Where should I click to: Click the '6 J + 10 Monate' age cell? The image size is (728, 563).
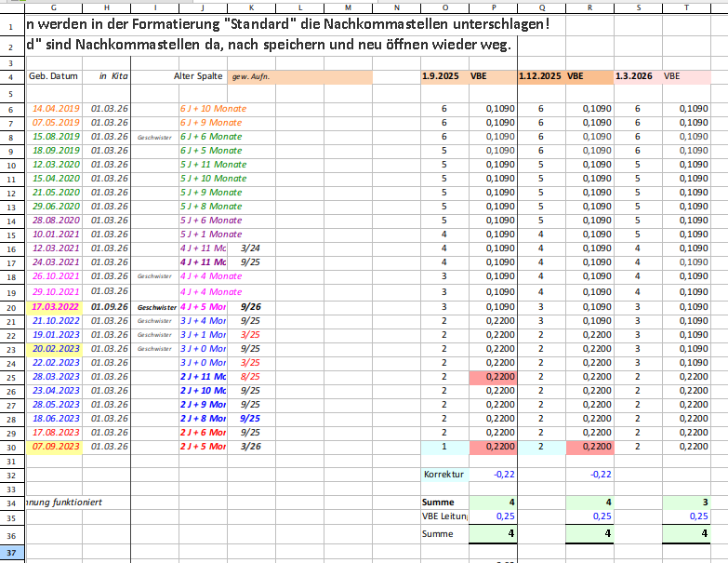pyautogui.click(x=214, y=109)
